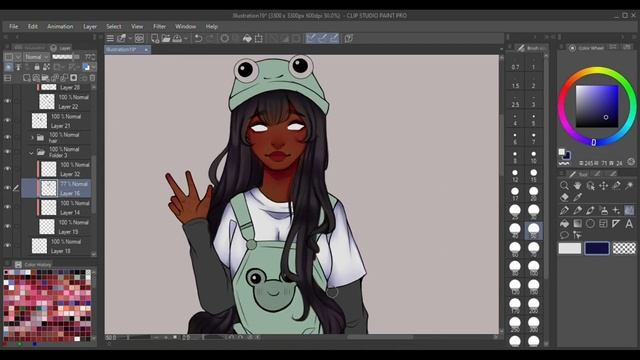Open the File menu

coord(13,27)
